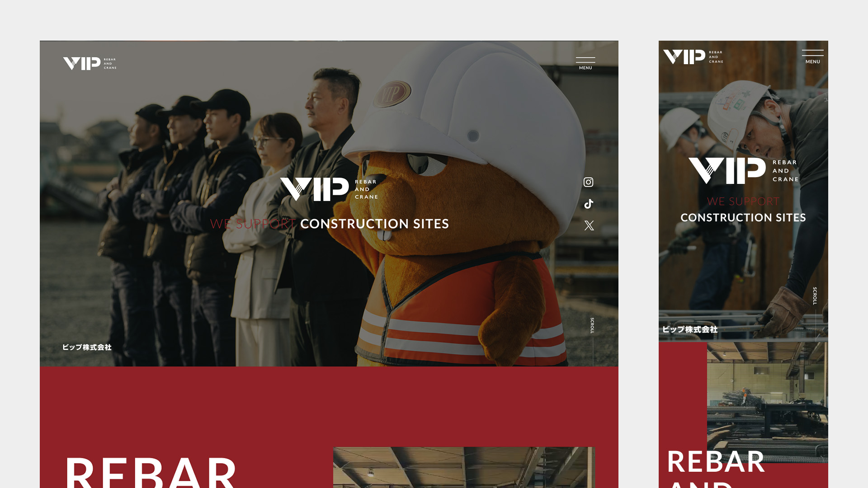
Task: Click the desktop REBAR section heading
Action: (151, 472)
